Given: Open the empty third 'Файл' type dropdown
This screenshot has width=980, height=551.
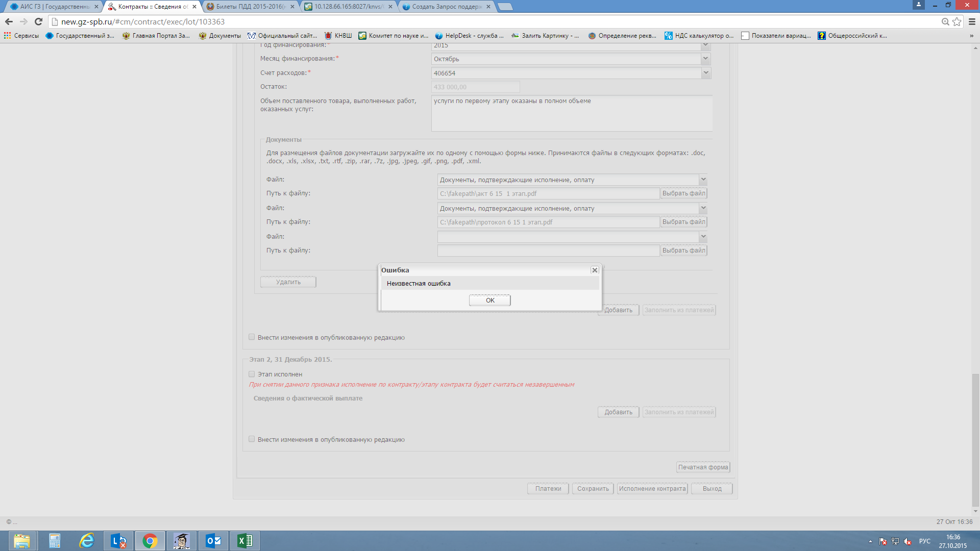Looking at the screenshot, I should (703, 237).
